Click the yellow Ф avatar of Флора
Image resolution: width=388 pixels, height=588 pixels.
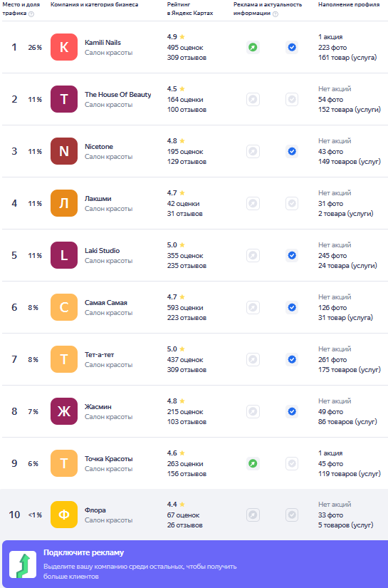[64, 515]
